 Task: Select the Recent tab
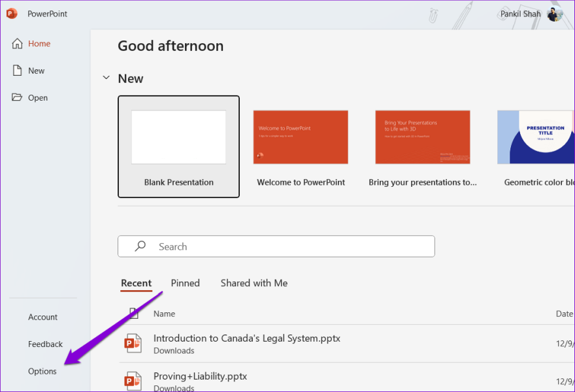[137, 283]
